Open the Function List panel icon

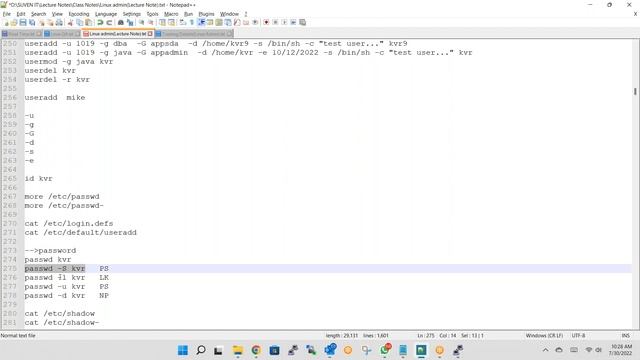[237, 22]
